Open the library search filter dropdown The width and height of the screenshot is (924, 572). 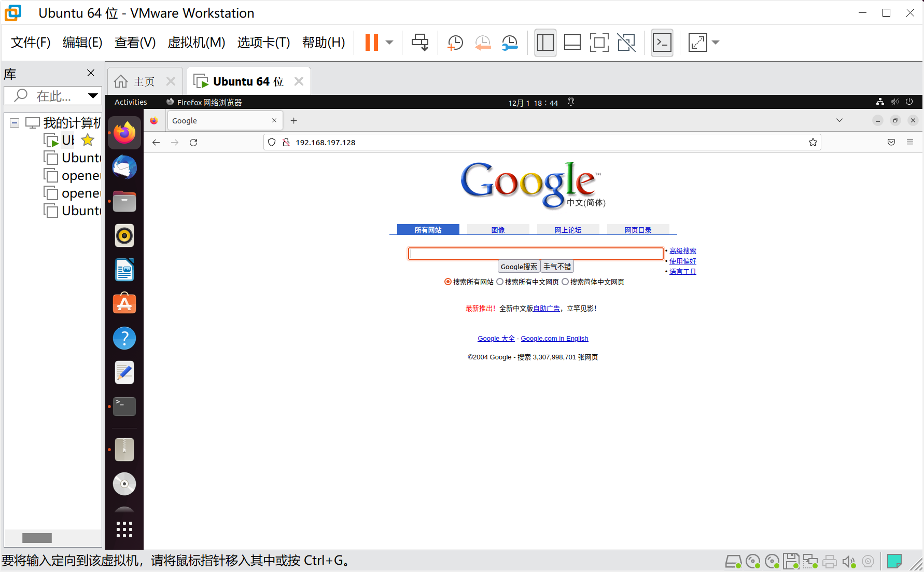point(93,95)
